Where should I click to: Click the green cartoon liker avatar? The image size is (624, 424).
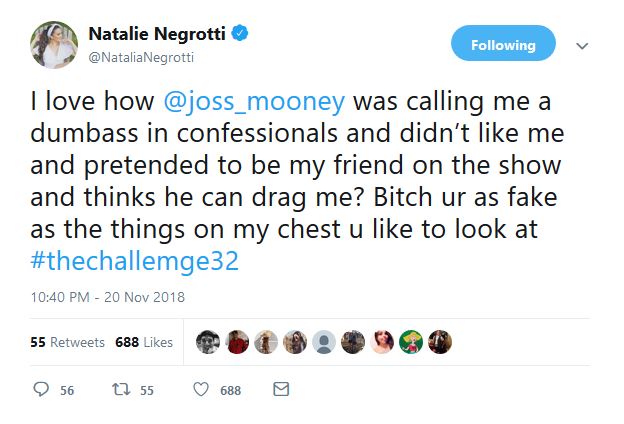click(410, 342)
